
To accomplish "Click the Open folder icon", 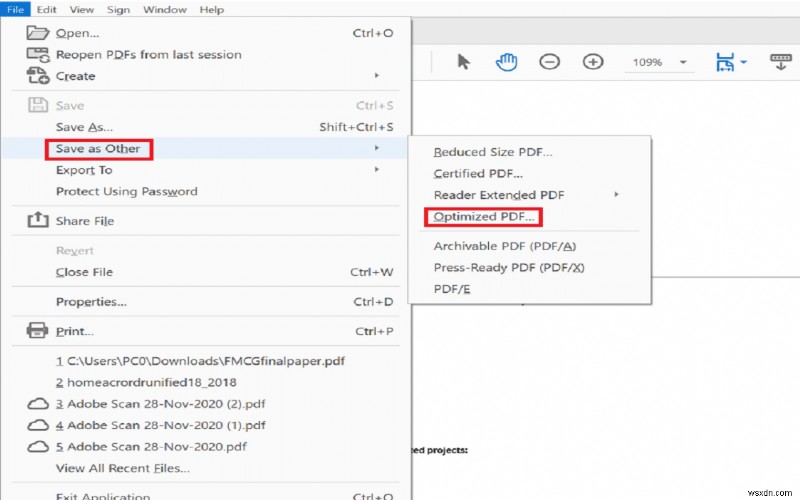I will [x=38, y=33].
